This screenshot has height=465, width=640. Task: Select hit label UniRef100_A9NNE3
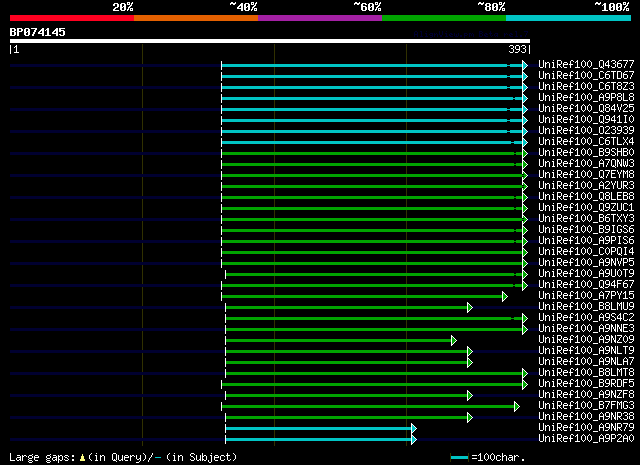tap(586, 329)
